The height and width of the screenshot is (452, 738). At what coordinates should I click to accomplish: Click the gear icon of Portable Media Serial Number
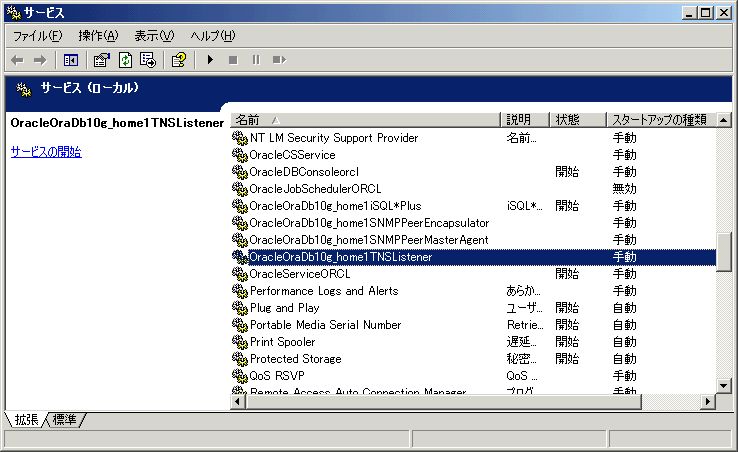click(x=240, y=325)
